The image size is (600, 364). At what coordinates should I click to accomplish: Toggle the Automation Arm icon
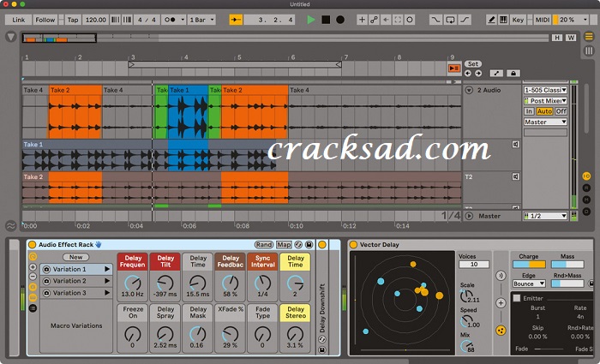[374, 20]
